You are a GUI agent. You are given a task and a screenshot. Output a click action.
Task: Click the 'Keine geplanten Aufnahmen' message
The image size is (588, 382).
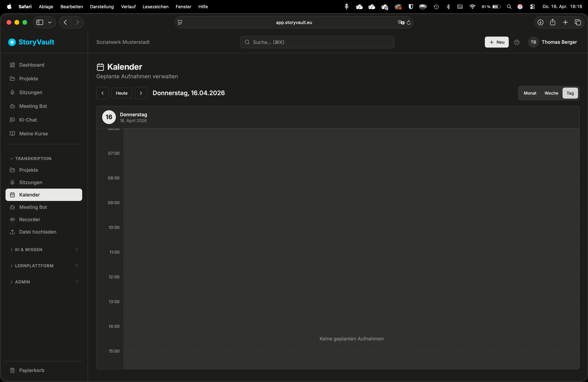(351, 339)
